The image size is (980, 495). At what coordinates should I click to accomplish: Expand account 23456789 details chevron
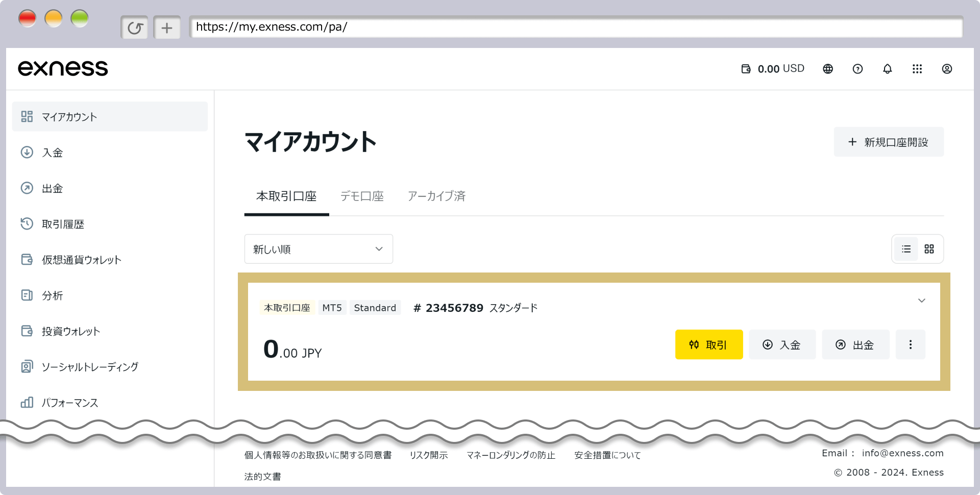922,301
